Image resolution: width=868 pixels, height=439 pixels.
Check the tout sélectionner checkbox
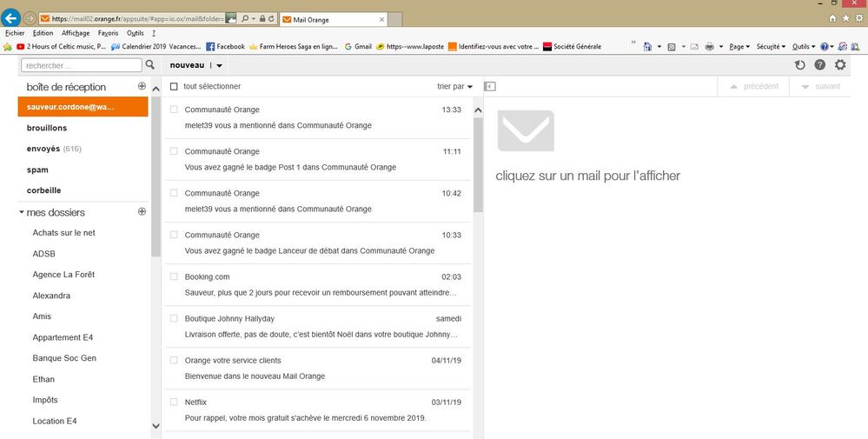point(174,86)
